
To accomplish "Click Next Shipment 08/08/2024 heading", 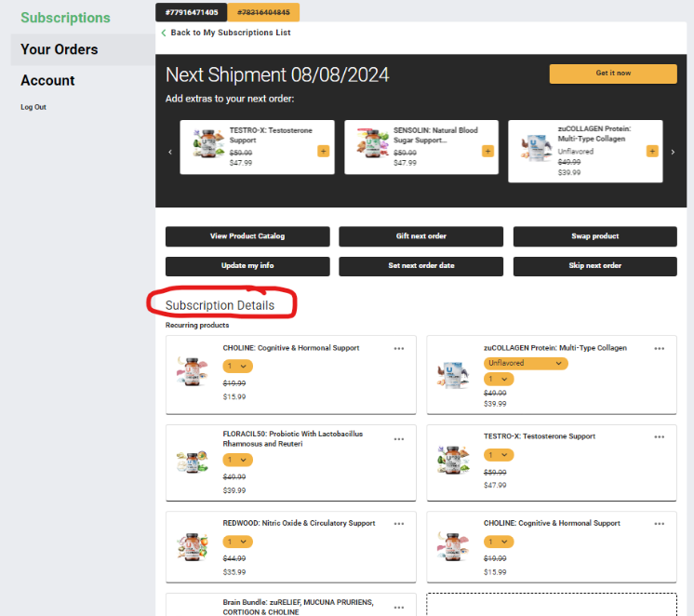I will pyautogui.click(x=277, y=74).
